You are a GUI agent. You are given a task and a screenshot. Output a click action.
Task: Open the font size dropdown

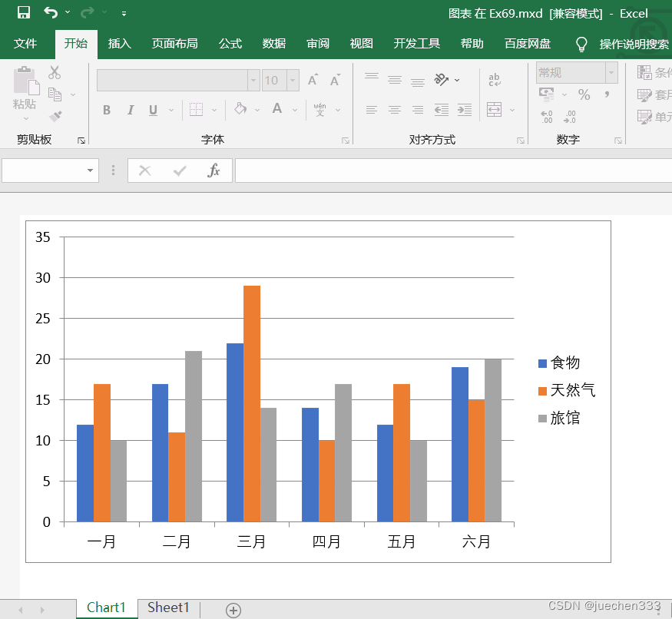[293, 80]
